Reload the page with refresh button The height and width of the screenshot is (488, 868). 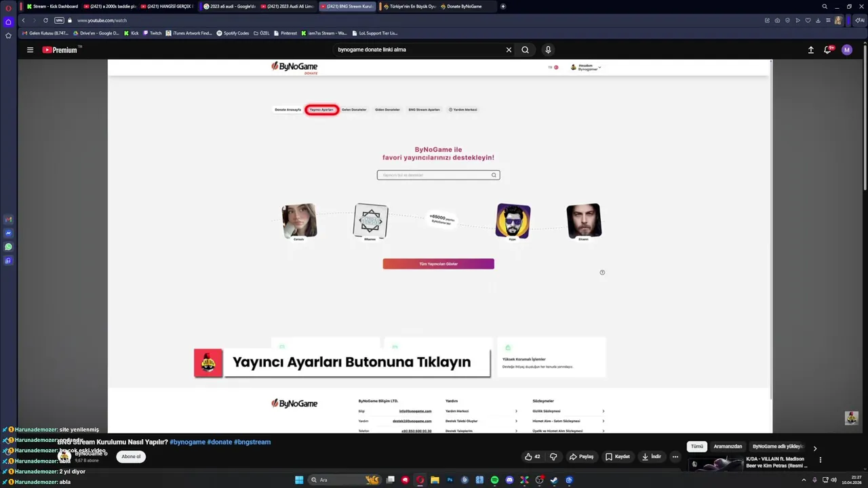[45, 20]
